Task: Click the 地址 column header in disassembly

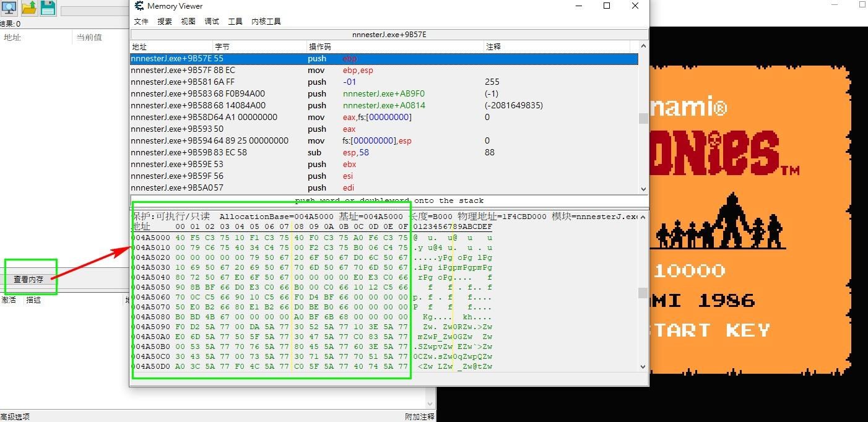Action: coord(140,46)
